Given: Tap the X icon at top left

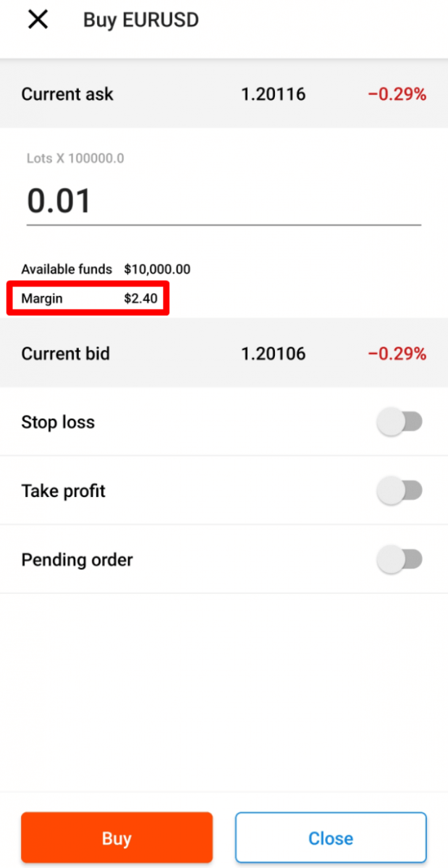Looking at the screenshot, I should [x=37, y=20].
